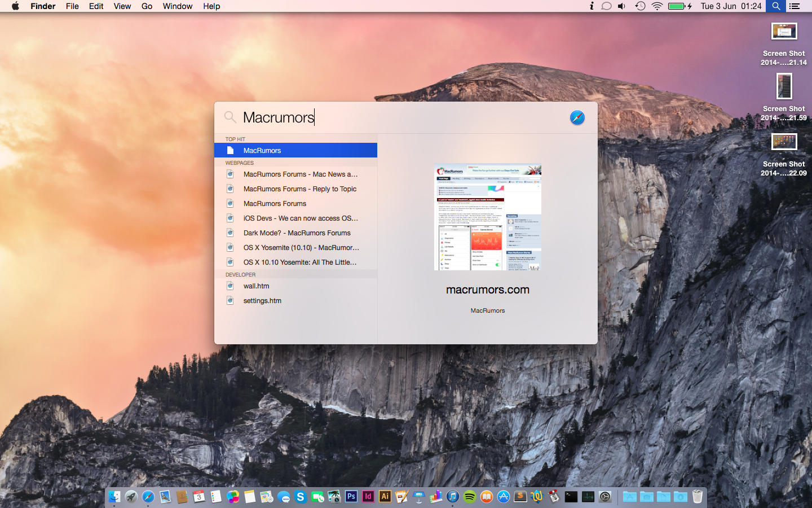Open Photoshop from the Dock

pyautogui.click(x=351, y=497)
